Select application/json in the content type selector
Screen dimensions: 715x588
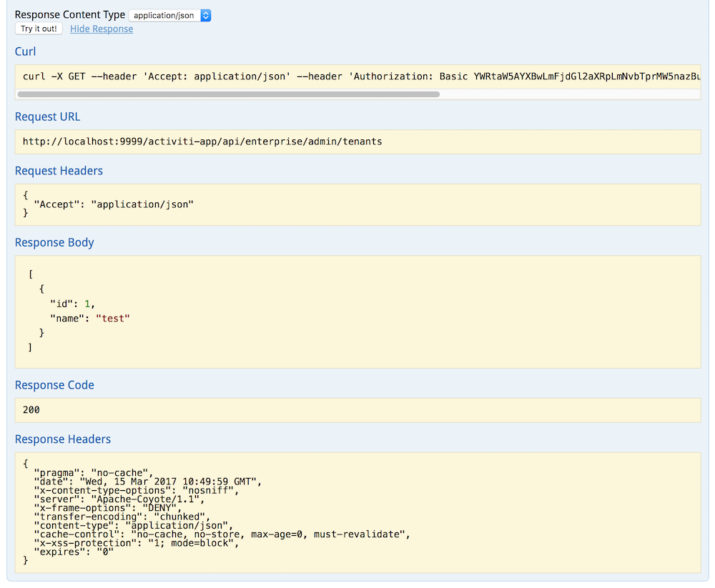pos(164,14)
